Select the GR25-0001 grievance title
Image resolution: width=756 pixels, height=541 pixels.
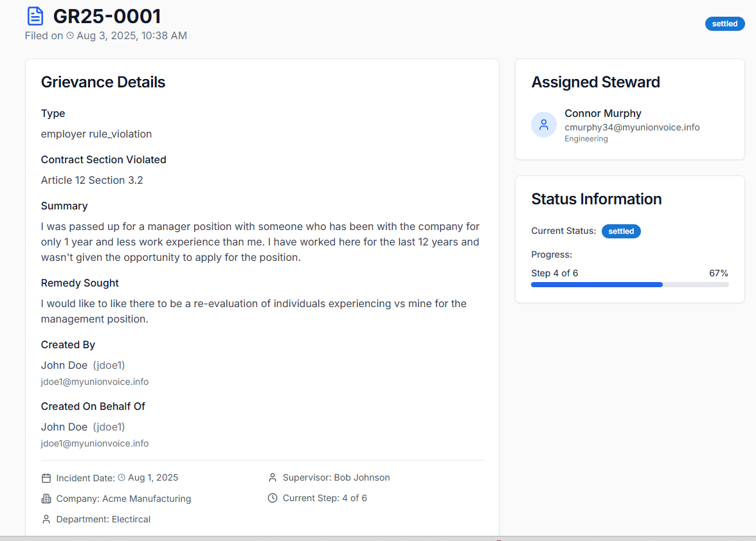point(107,15)
